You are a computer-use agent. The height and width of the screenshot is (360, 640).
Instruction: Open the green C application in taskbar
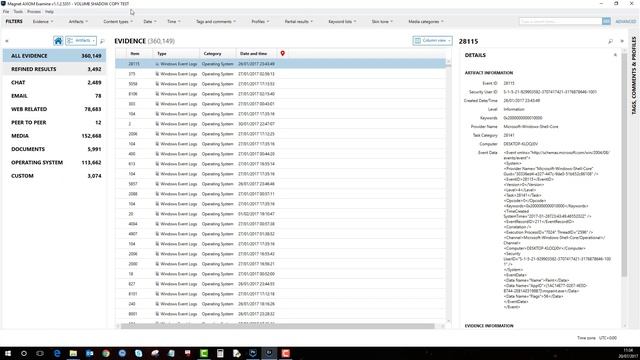click(204, 353)
